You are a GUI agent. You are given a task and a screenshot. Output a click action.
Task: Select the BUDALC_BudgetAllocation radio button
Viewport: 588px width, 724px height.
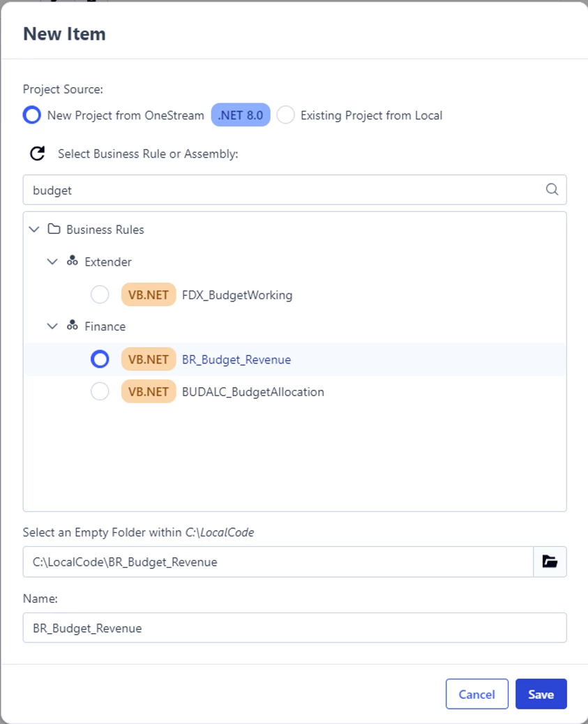point(100,391)
